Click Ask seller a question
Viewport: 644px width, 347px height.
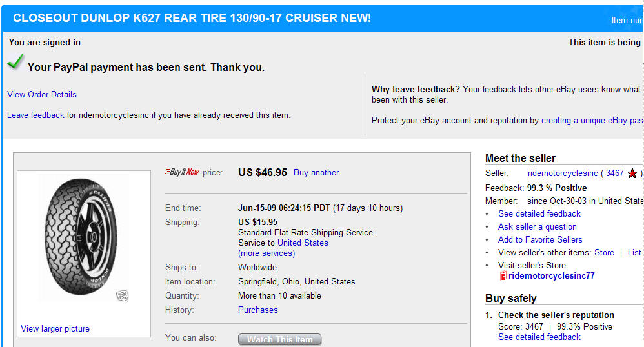point(538,226)
